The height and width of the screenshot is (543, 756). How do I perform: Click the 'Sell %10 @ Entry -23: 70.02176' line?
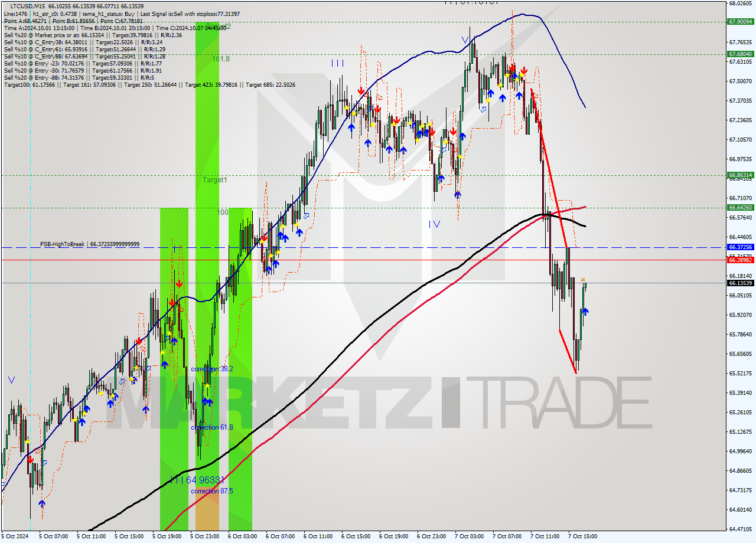(83, 64)
